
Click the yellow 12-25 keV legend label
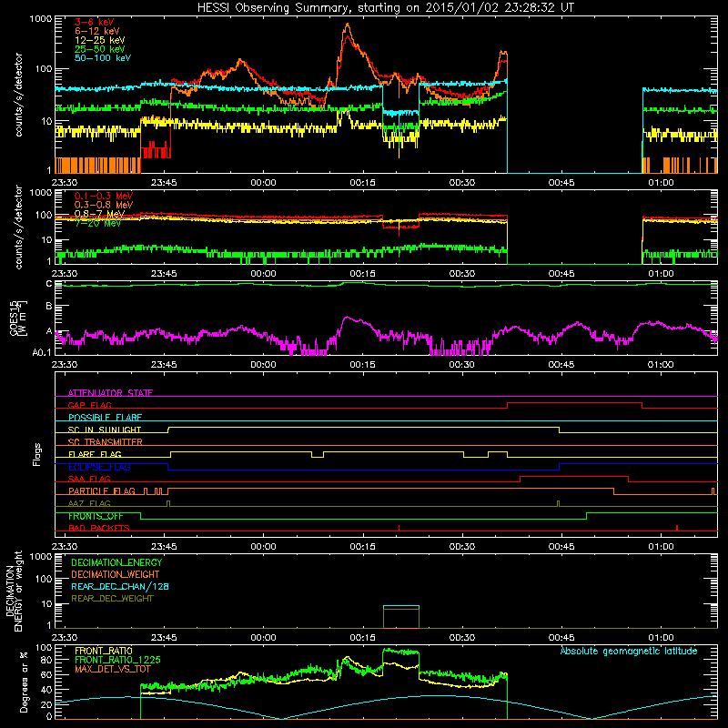point(100,40)
